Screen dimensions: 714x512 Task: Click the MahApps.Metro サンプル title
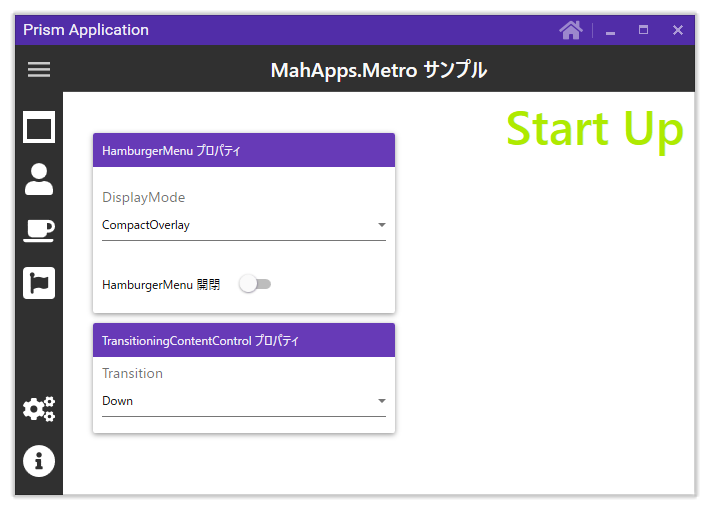click(379, 70)
